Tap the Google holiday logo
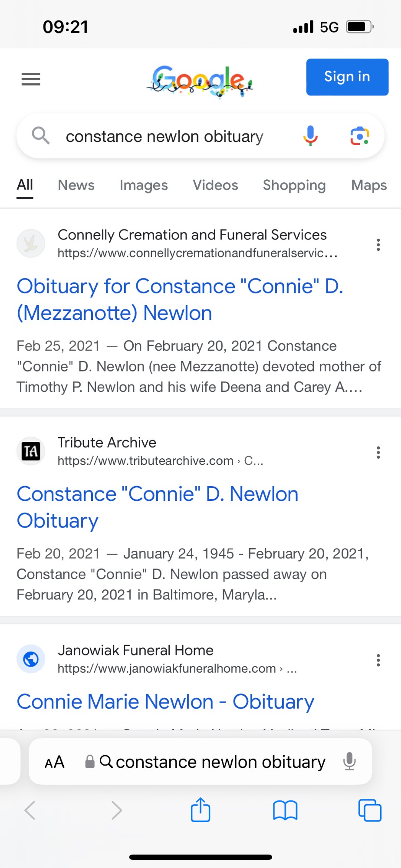401x868 pixels. click(x=200, y=81)
